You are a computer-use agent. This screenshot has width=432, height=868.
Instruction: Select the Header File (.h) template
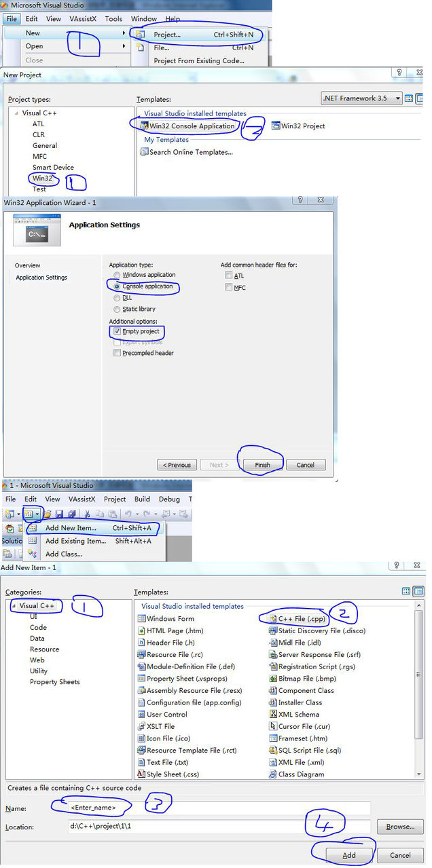click(166, 643)
